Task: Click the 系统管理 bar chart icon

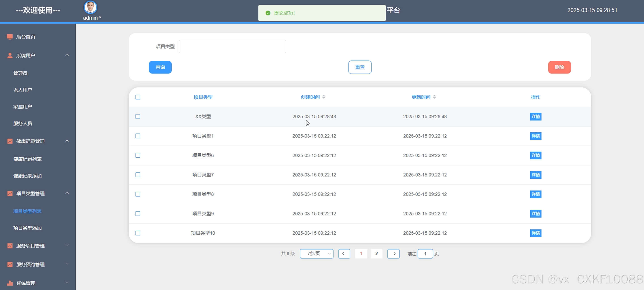Action: [x=10, y=283]
